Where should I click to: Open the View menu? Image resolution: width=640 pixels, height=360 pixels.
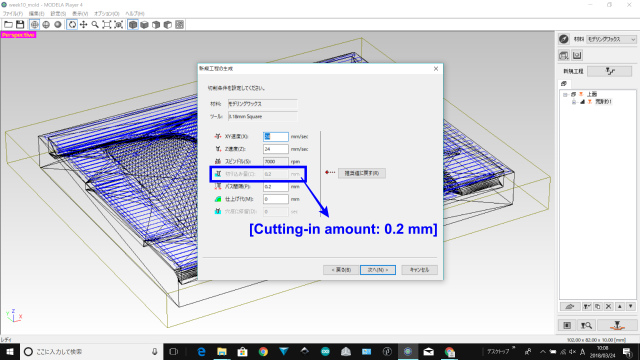(x=80, y=13)
